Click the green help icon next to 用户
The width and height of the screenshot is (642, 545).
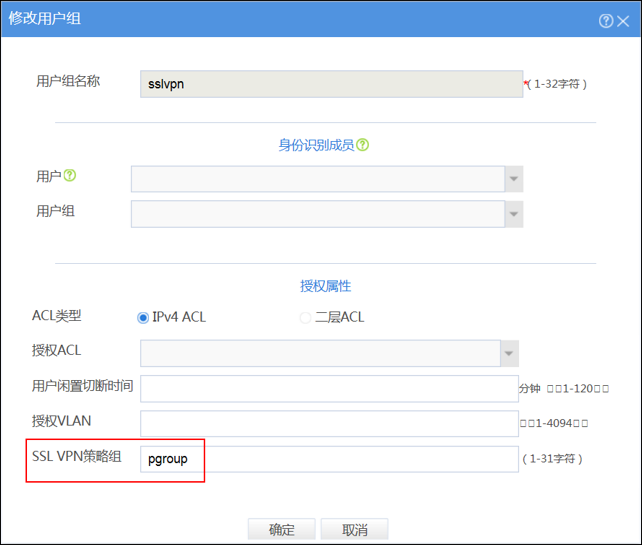[70, 176]
